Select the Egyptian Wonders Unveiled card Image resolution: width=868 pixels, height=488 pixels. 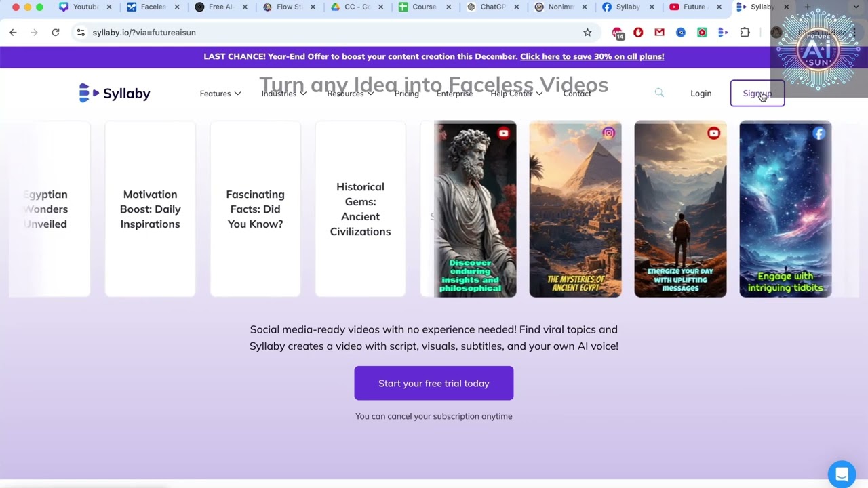point(50,209)
